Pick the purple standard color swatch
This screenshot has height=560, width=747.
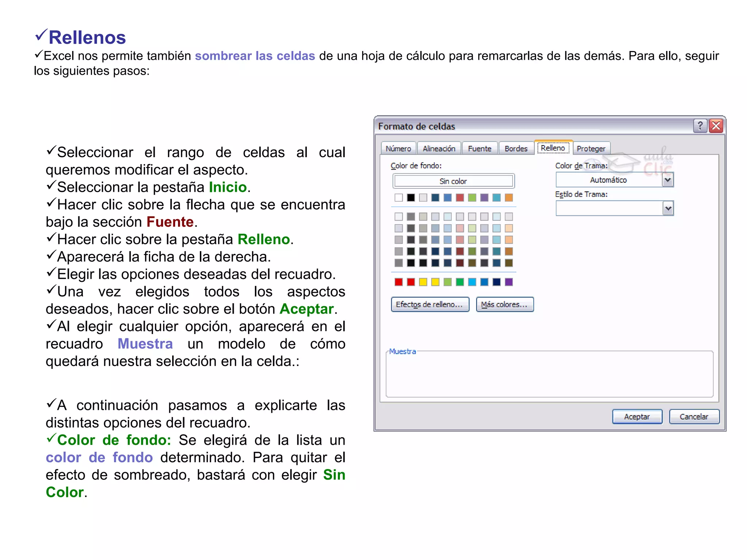coord(508,282)
